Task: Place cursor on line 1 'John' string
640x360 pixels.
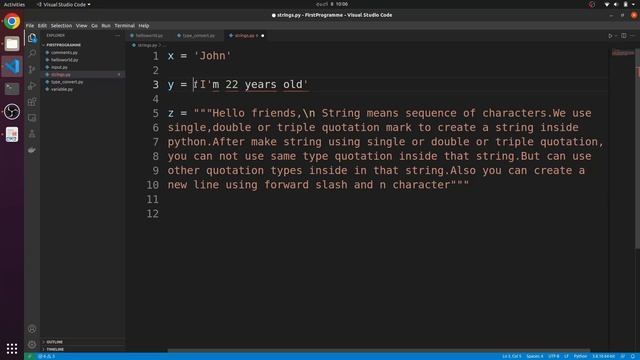Action: point(212,56)
